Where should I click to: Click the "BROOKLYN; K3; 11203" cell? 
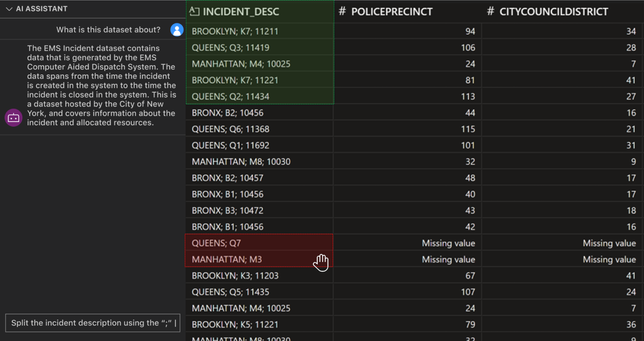tap(235, 275)
